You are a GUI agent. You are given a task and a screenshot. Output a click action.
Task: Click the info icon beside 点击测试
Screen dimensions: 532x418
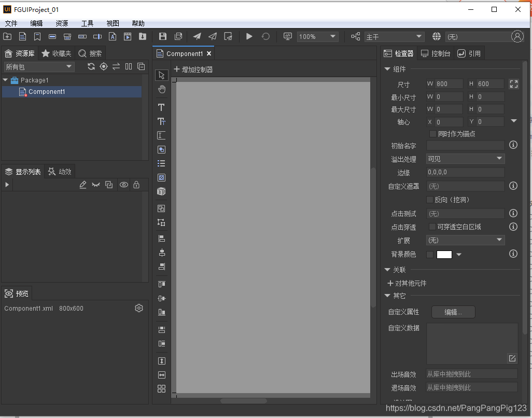(513, 213)
